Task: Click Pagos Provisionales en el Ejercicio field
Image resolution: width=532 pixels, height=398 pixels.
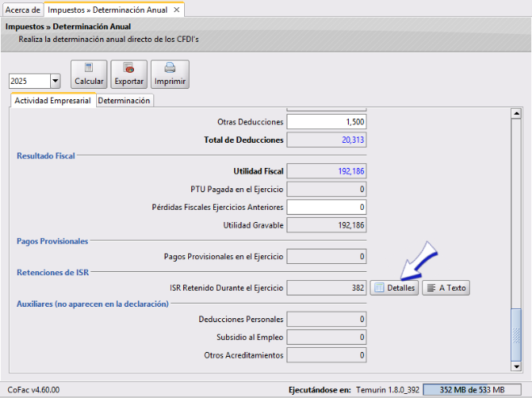Action: [326, 256]
